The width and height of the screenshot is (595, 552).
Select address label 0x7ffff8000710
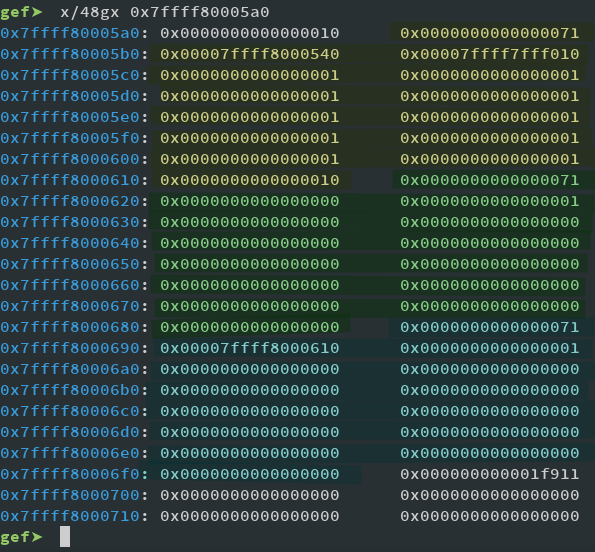(x=70, y=516)
